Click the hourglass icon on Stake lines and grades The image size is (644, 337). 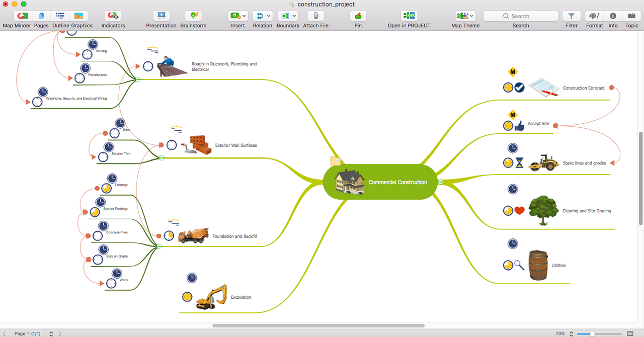point(519,163)
